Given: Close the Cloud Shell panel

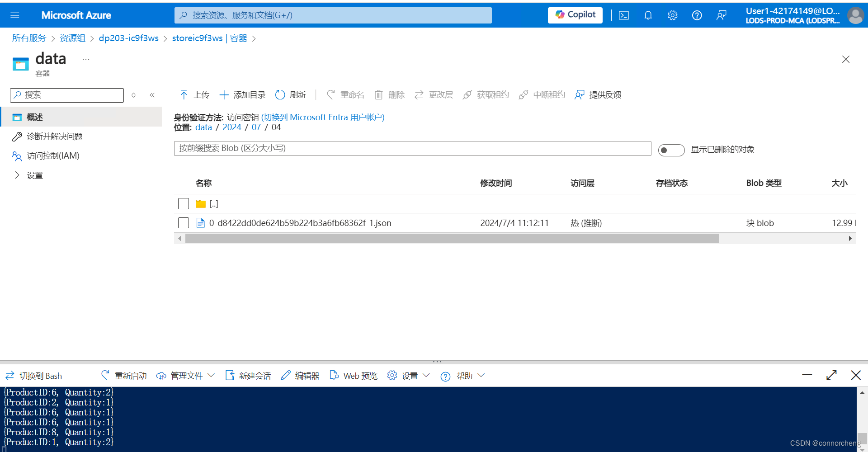Looking at the screenshot, I should (x=856, y=375).
